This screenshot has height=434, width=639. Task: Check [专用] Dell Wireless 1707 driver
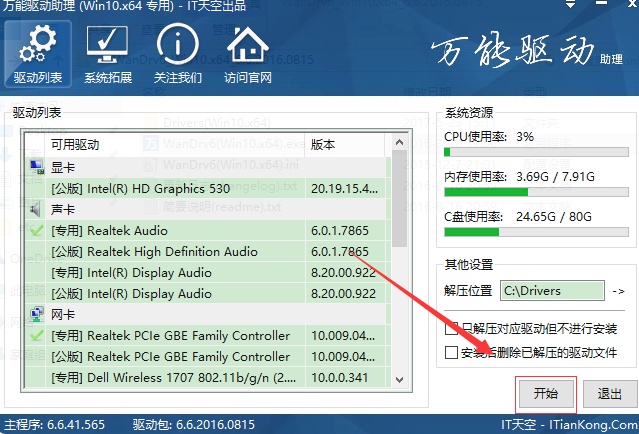point(36,377)
